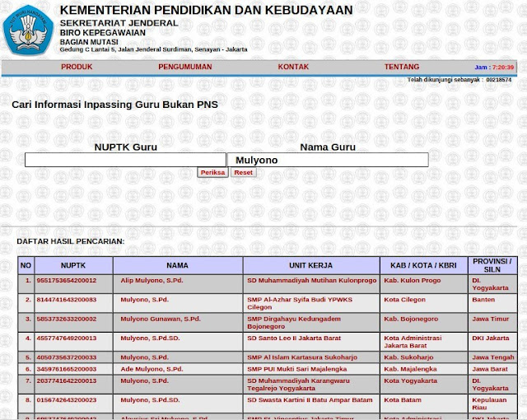The height and width of the screenshot is (420, 527).
Task: Click SMP Dirgahayu Kedungadem Bojonegoro
Action: pyautogui.click(x=294, y=323)
